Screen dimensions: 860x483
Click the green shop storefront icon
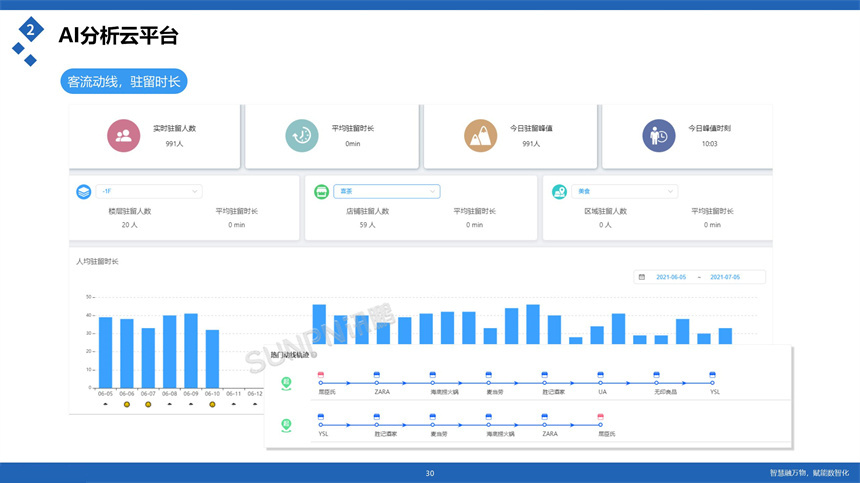321,191
